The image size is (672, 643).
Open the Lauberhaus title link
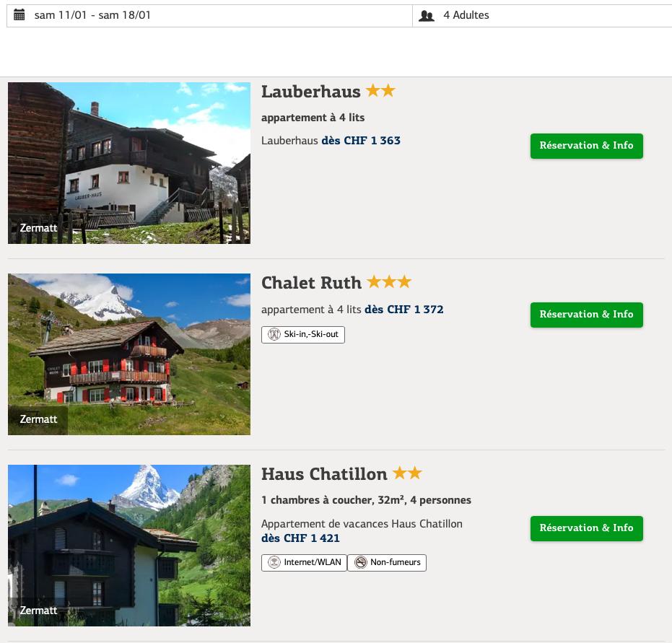tap(311, 92)
